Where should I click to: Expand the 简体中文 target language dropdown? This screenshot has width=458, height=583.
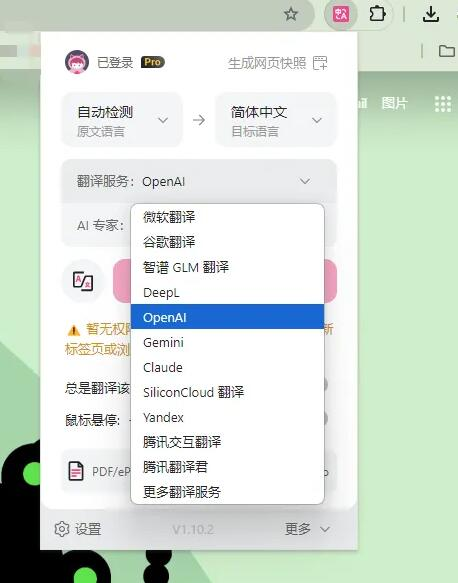tap(276, 120)
